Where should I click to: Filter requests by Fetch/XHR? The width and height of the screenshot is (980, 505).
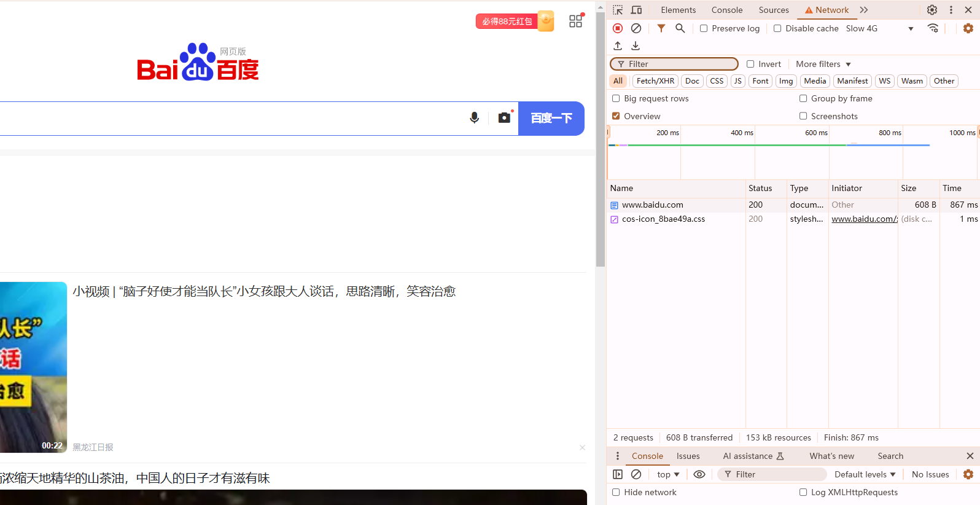(x=655, y=81)
